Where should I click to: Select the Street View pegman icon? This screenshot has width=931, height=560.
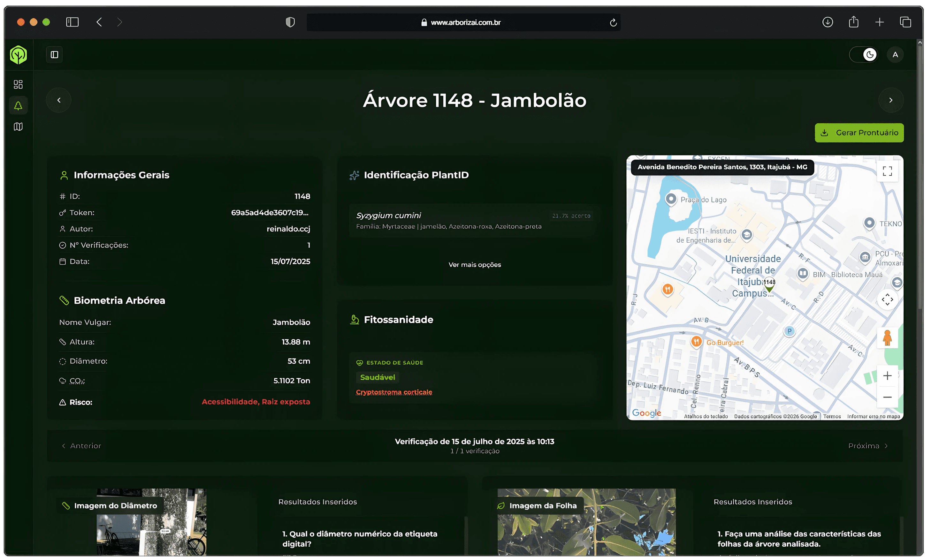[887, 338]
